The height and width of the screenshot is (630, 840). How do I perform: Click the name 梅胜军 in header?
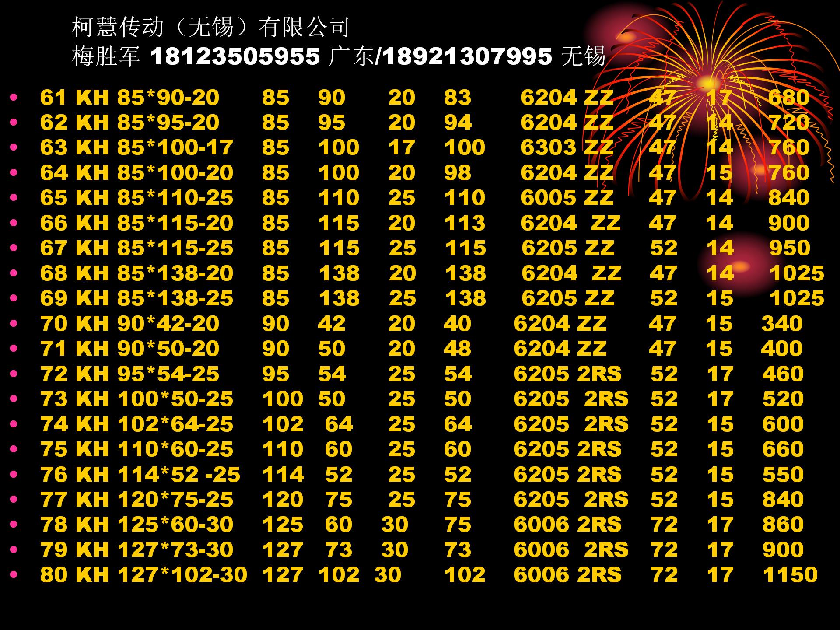(106, 57)
